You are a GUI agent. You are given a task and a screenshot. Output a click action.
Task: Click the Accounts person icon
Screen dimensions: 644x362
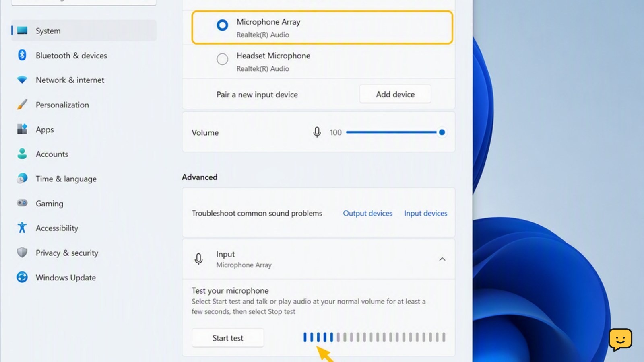[22, 154]
